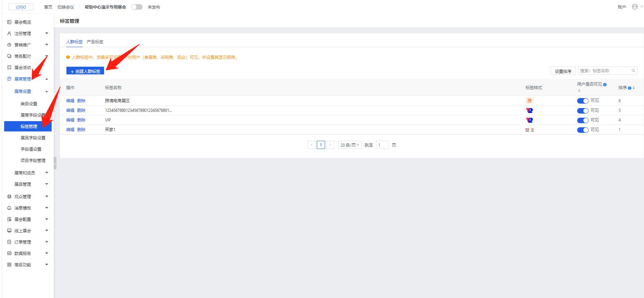Toggle visibility for VIP tag
Screen dimensions: 644x298
[583, 120]
